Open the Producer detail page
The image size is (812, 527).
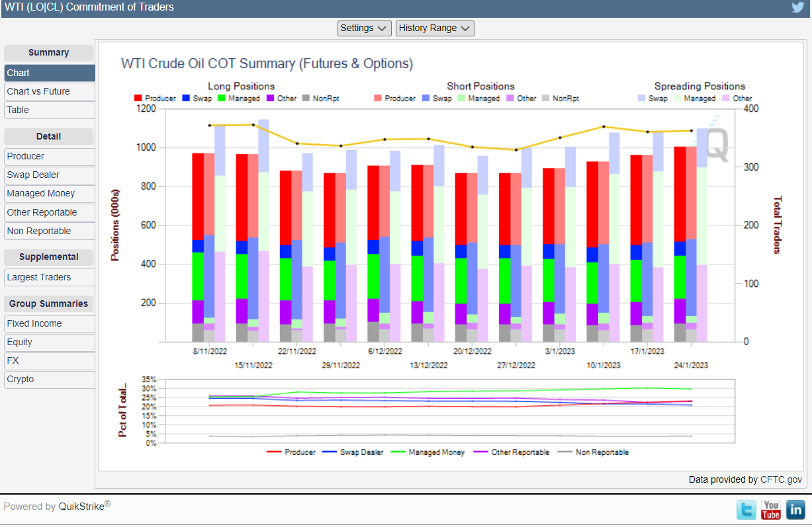click(26, 156)
